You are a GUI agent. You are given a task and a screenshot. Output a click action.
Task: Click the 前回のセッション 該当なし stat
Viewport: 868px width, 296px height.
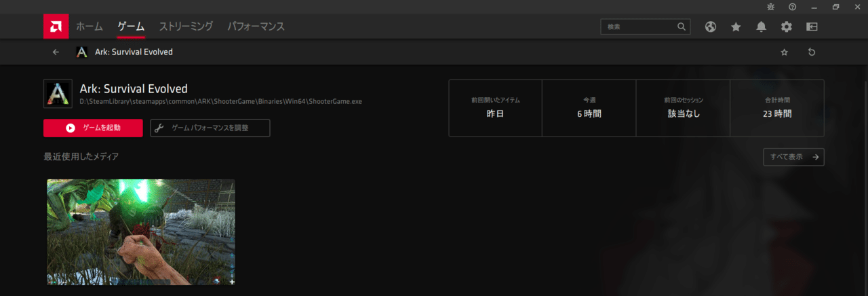point(684,108)
